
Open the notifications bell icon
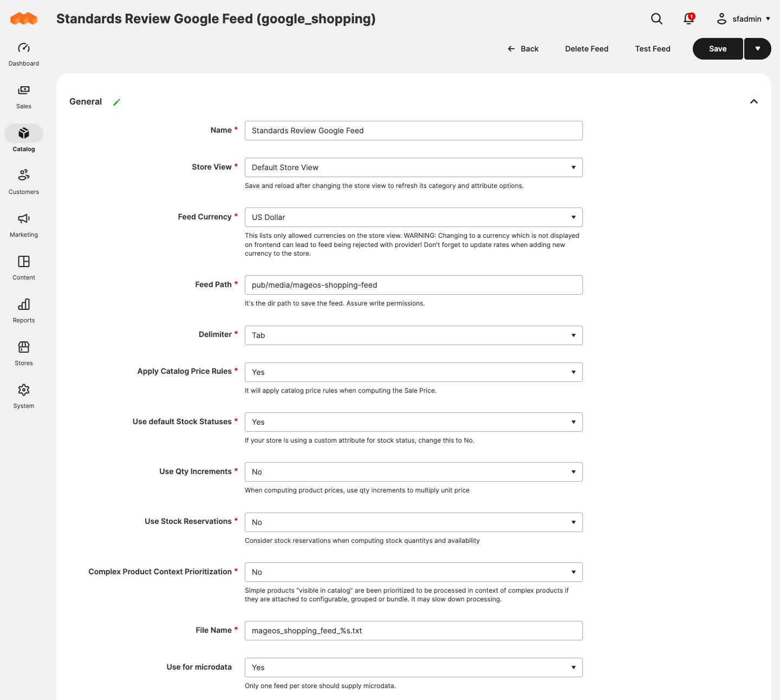(x=688, y=19)
